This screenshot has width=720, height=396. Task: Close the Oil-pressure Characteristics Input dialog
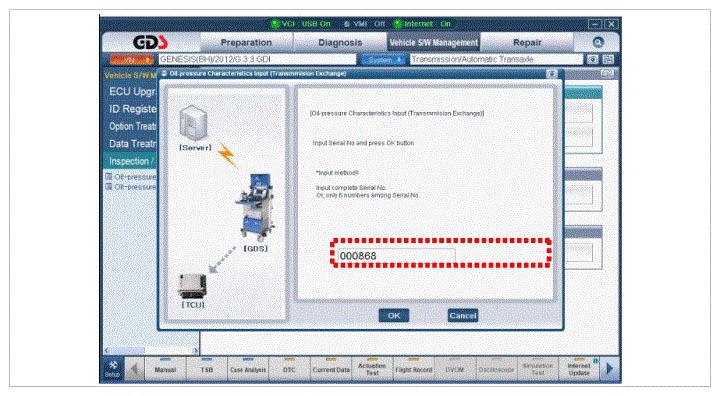[551, 74]
